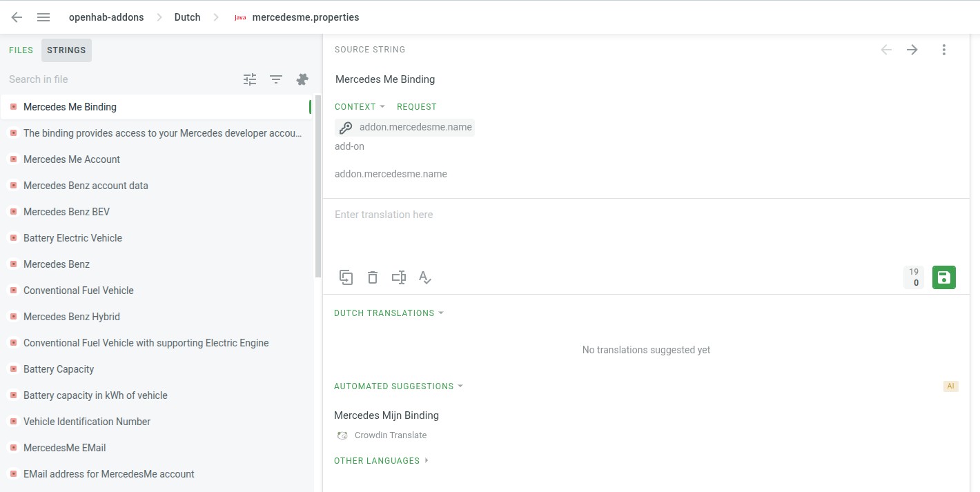This screenshot has height=492, width=980.
Task: Open openhab-addons project breadcrumb
Action: 106,17
